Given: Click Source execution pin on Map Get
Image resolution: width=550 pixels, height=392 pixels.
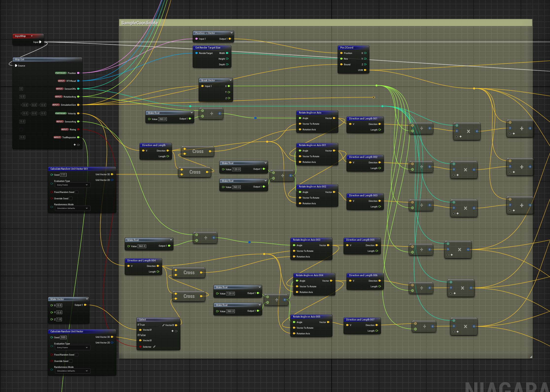Looking at the screenshot, I should 16,66.
